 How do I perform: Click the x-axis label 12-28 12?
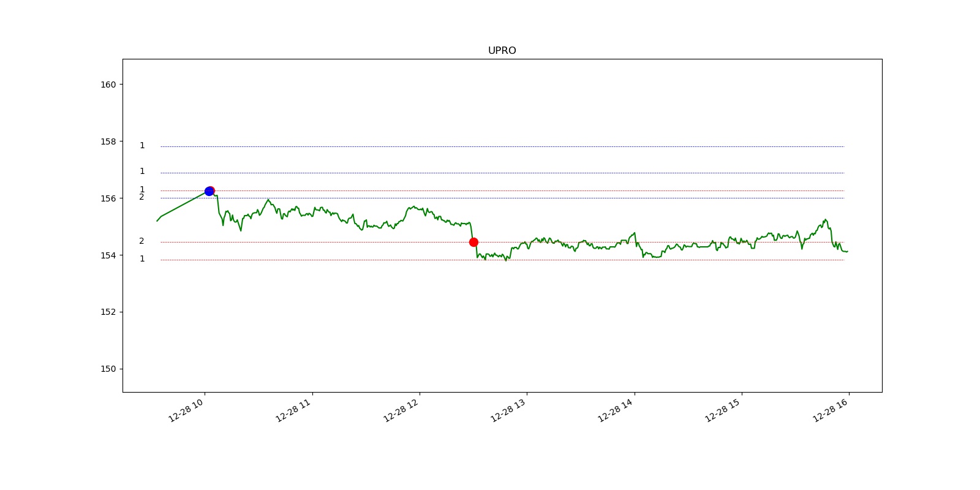click(x=401, y=410)
